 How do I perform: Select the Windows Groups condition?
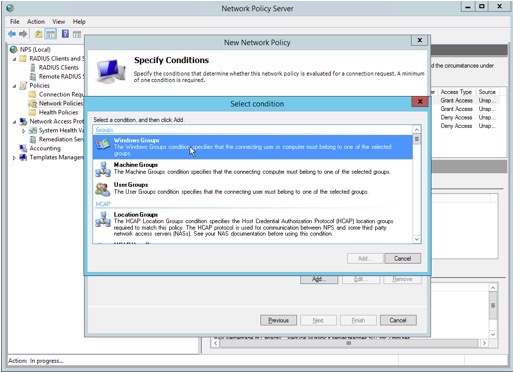(252, 147)
